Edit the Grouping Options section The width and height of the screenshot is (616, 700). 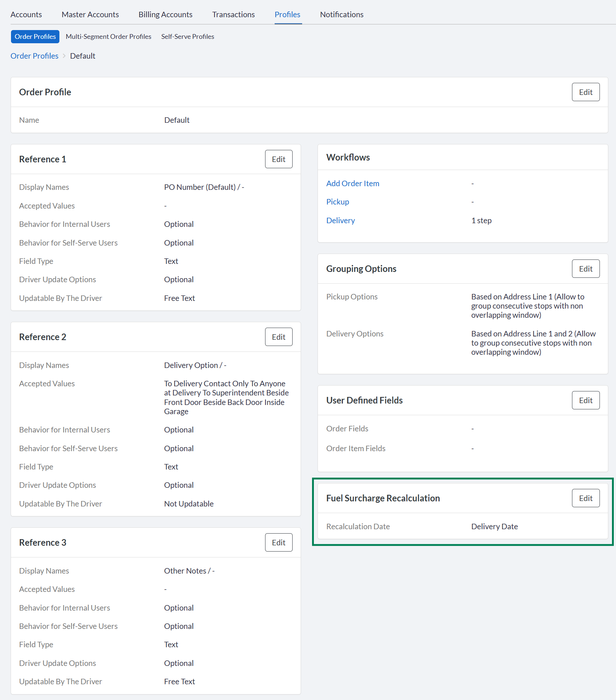586,269
